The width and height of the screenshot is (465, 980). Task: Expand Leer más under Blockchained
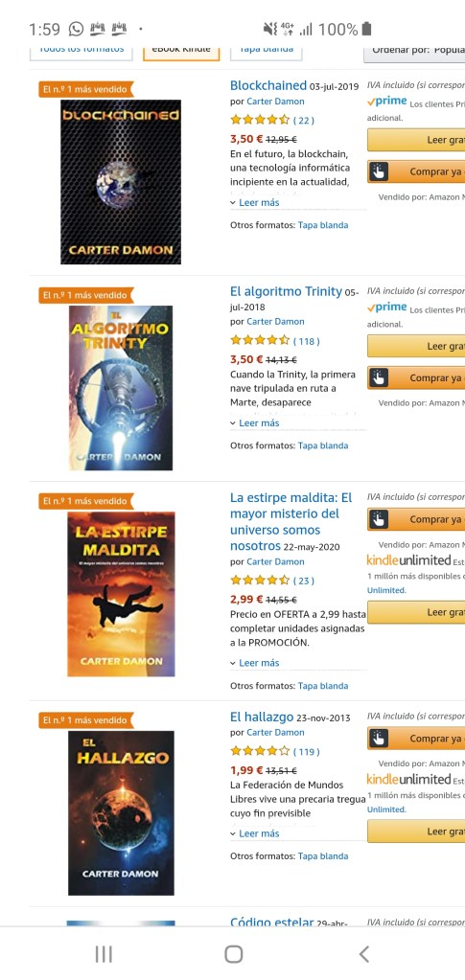pos(255,202)
